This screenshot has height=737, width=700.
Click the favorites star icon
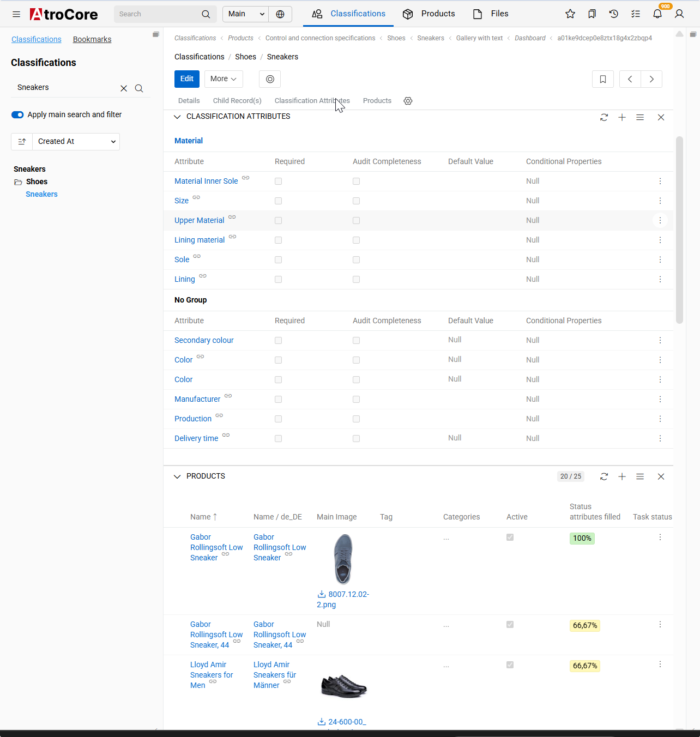tap(570, 14)
